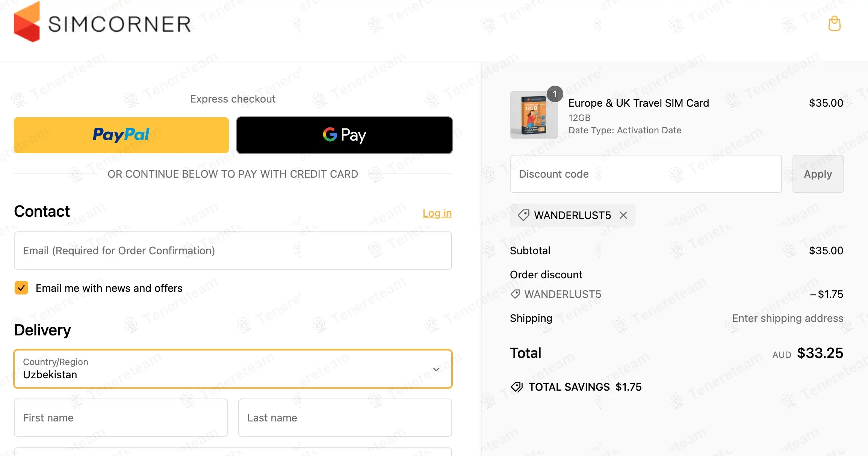Pay with the Google Pay button

[344, 135]
